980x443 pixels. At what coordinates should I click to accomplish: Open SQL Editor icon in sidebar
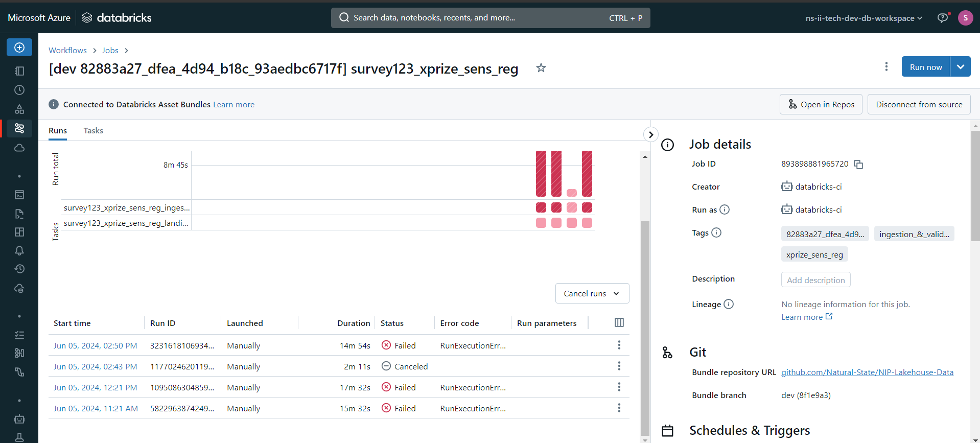click(19, 195)
